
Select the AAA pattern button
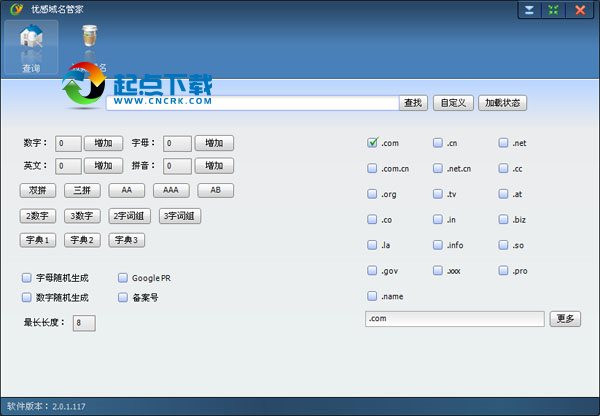click(171, 190)
